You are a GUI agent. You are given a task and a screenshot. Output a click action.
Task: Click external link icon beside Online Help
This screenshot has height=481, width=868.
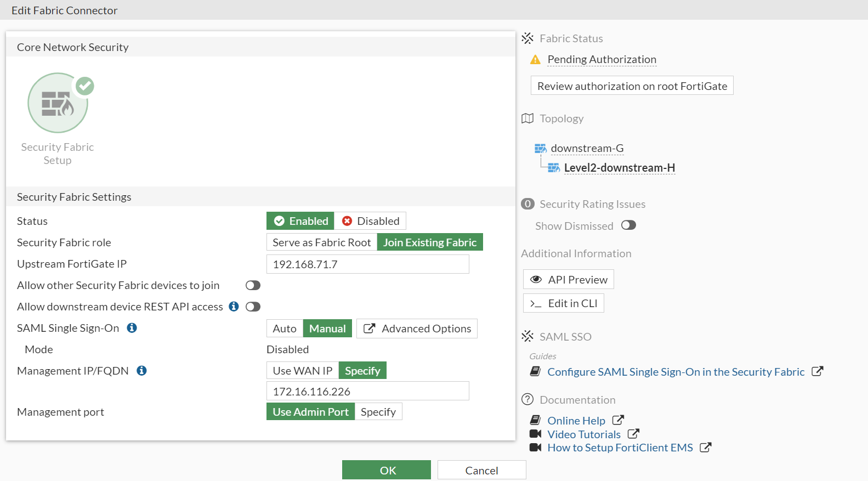pos(618,420)
